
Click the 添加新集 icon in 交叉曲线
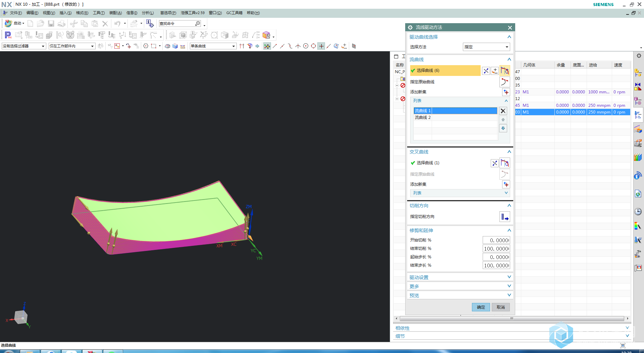[506, 184]
